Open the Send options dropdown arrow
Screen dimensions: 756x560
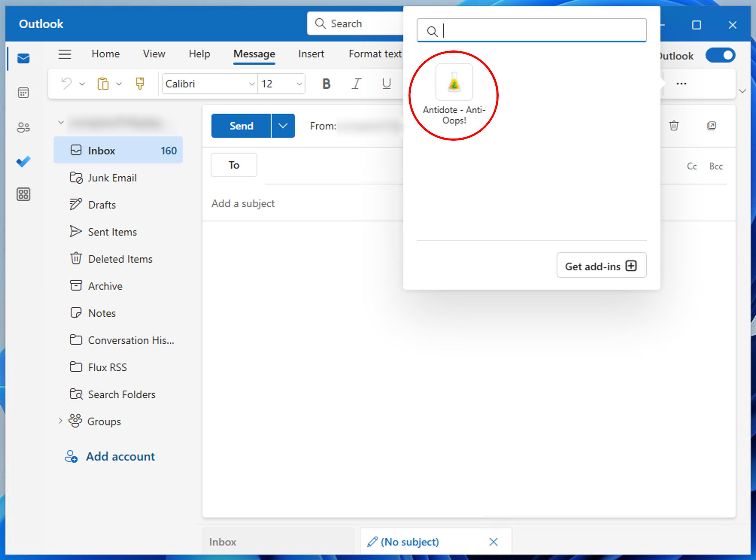283,126
